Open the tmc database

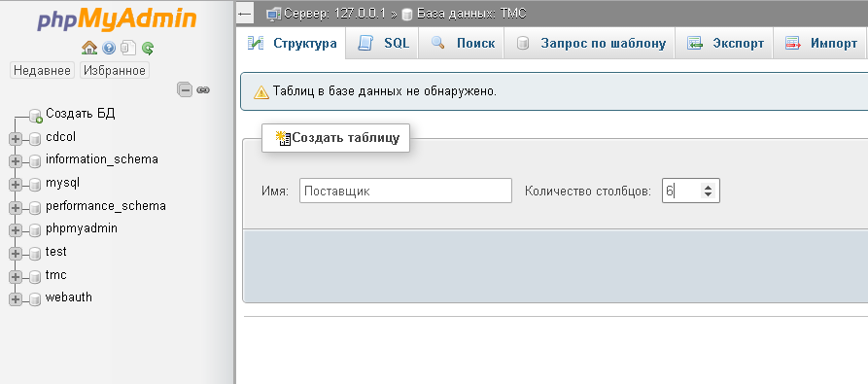click(56, 275)
